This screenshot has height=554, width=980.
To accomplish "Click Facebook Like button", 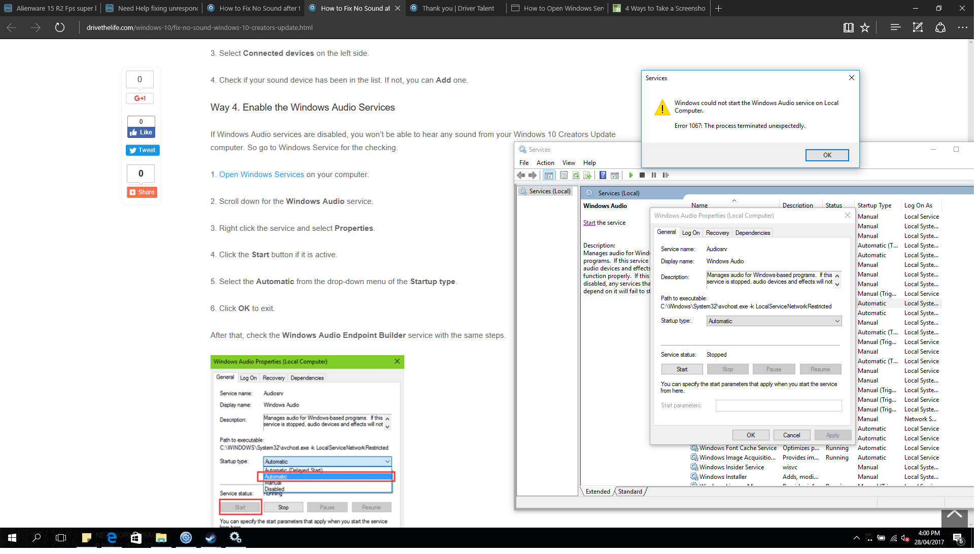I will 142,133.
